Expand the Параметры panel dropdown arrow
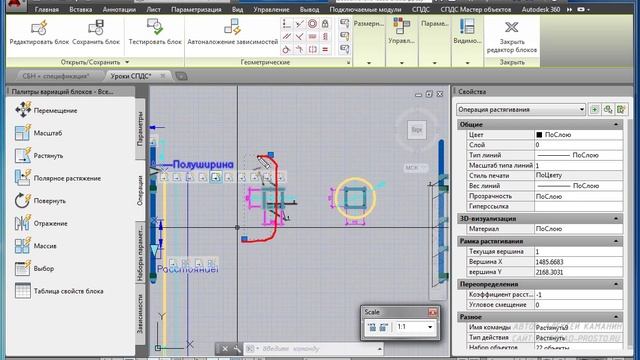 (434, 63)
